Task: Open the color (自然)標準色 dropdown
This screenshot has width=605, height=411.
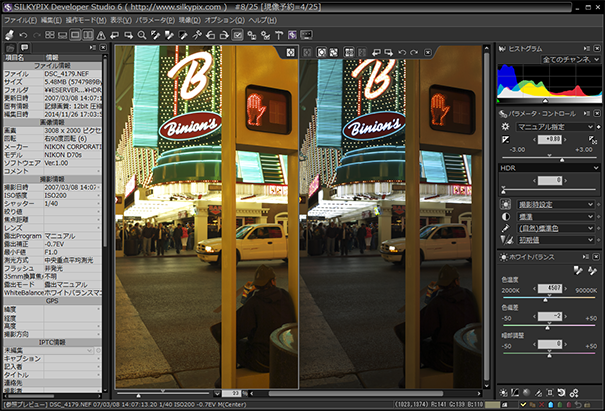Action: coord(555,228)
